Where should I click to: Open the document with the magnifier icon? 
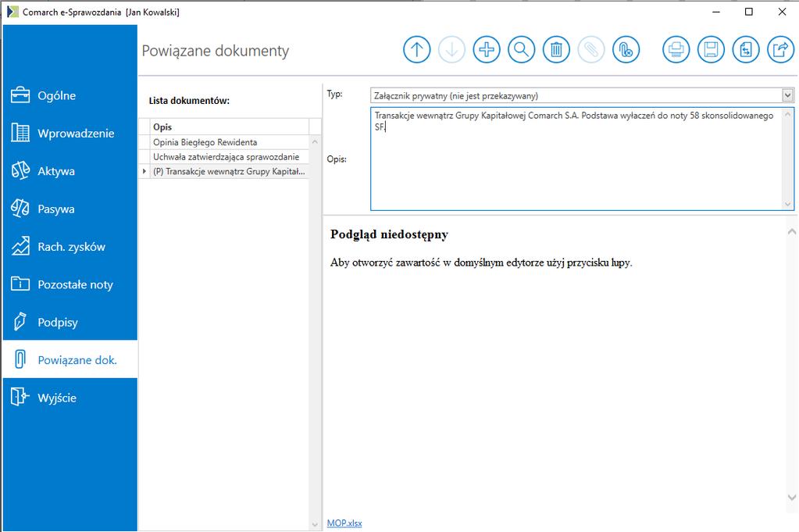click(521, 49)
